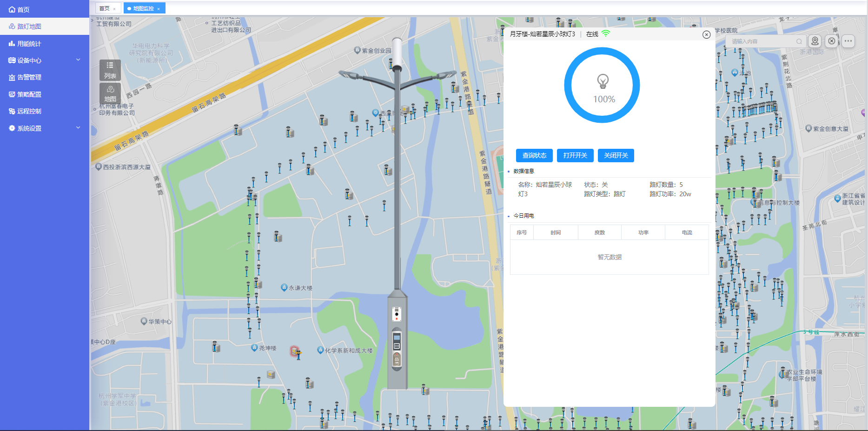Turn off the light via 关闭开关 button
The image size is (868, 431).
coord(616,155)
